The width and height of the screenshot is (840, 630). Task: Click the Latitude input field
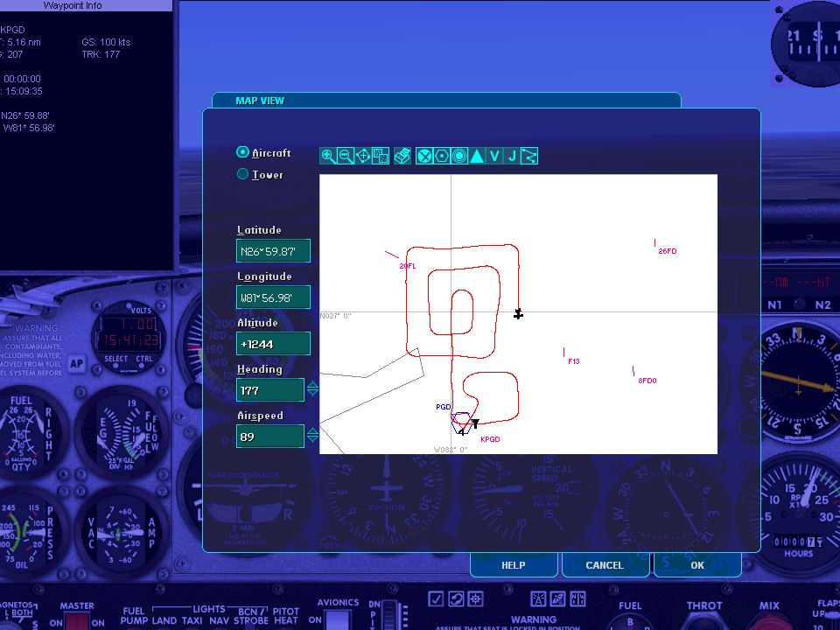pyautogui.click(x=273, y=251)
